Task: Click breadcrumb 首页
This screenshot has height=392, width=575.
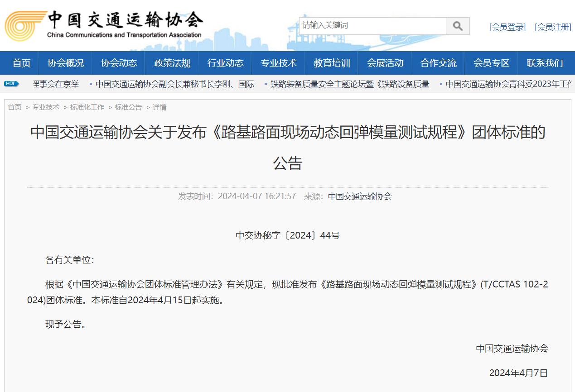Action: (14, 107)
